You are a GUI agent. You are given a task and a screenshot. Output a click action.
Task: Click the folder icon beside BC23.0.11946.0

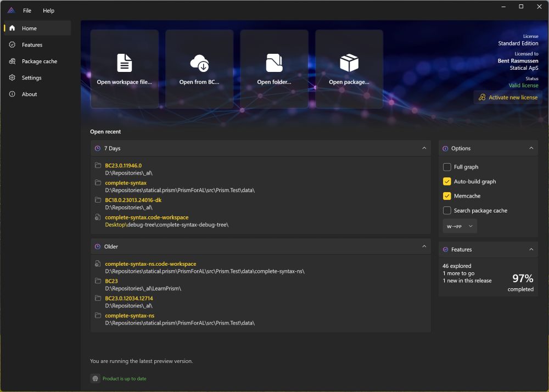coord(98,165)
